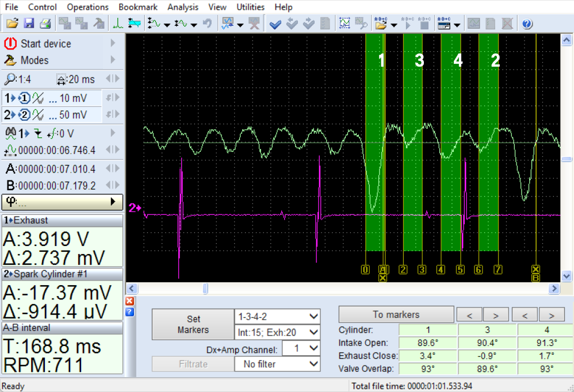
Task: Open dropdown arrow beside A-B-C table icon
Action: [457, 25]
